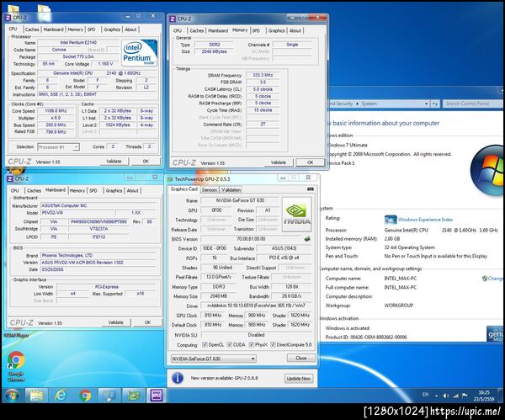Open Memory tab in Mainboard CPU-Z window
Image resolution: width=505 pixels, height=420 pixels.
click(x=77, y=191)
